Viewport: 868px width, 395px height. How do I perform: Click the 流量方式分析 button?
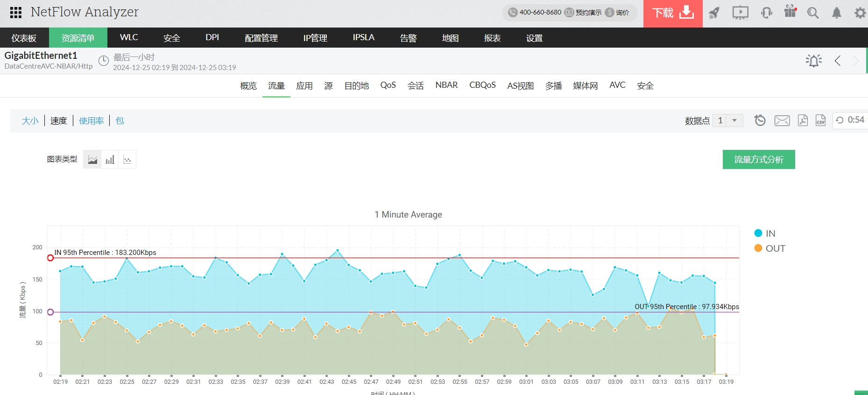pos(758,160)
